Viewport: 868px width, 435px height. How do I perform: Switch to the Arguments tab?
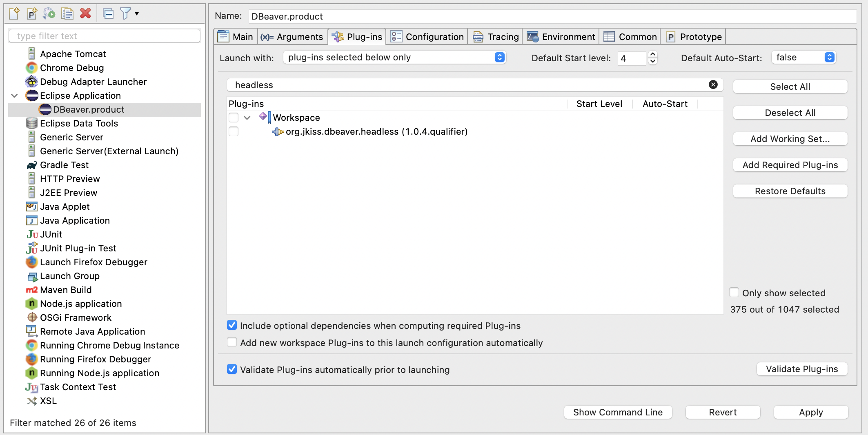pos(292,37)
